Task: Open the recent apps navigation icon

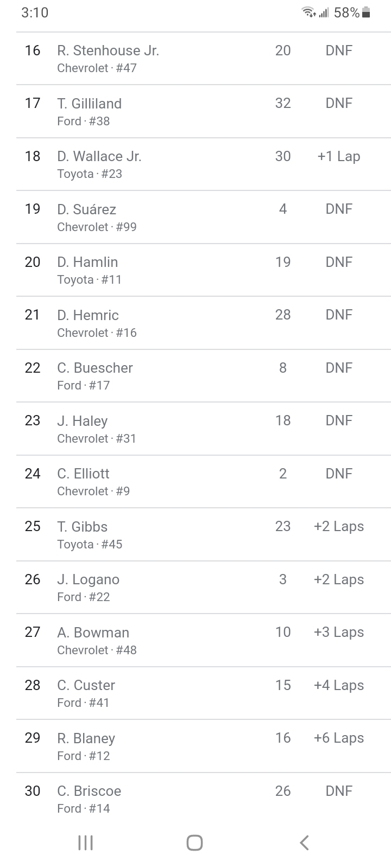Action: pos(85,843)
